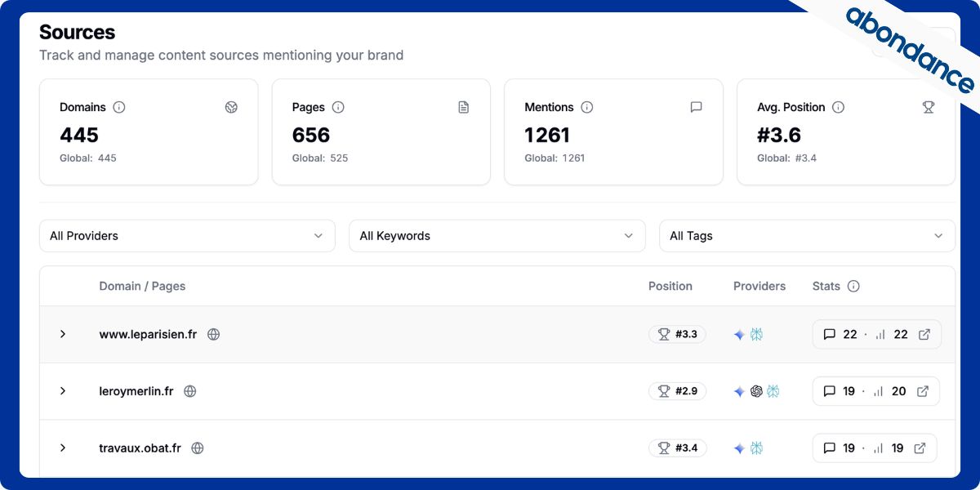Open external link for travaux.obat.fr stats
The image size is (980, 490).
[920, 448]
